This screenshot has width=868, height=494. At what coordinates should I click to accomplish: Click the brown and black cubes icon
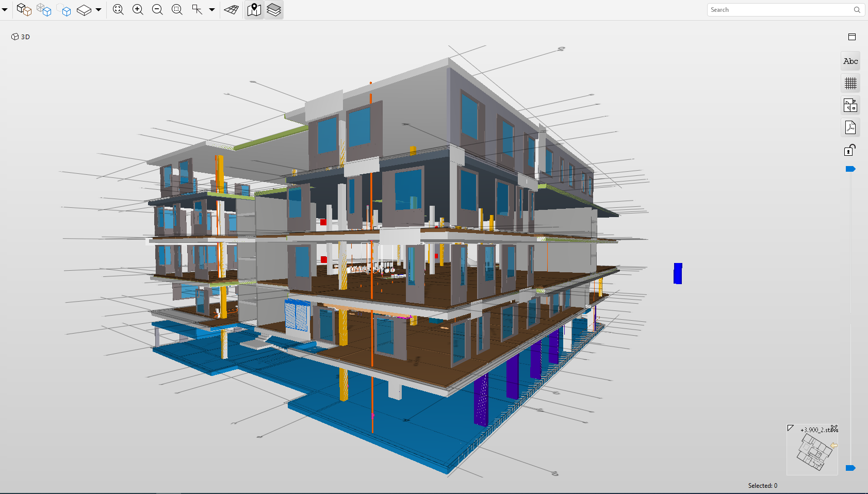pos(24,10)
